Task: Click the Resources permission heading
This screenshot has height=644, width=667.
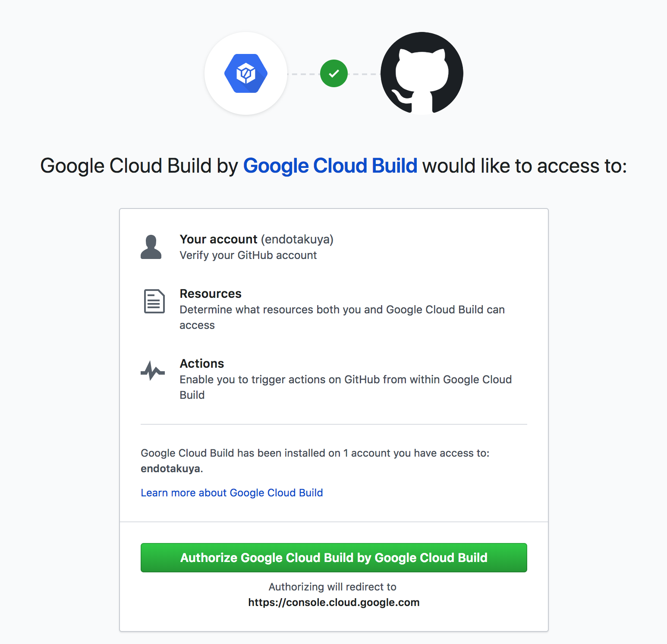Action: click(211, 294)
